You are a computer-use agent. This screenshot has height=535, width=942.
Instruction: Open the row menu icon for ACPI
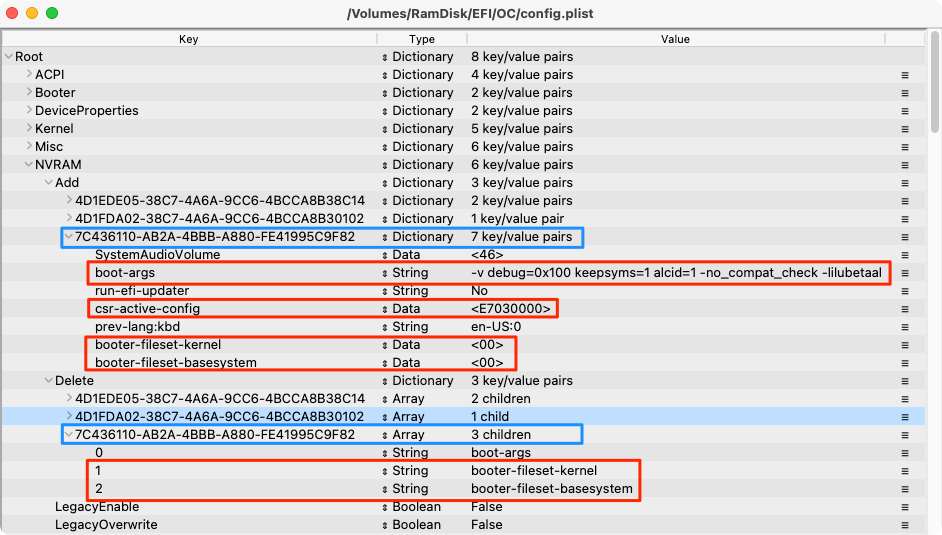[905, 75]
